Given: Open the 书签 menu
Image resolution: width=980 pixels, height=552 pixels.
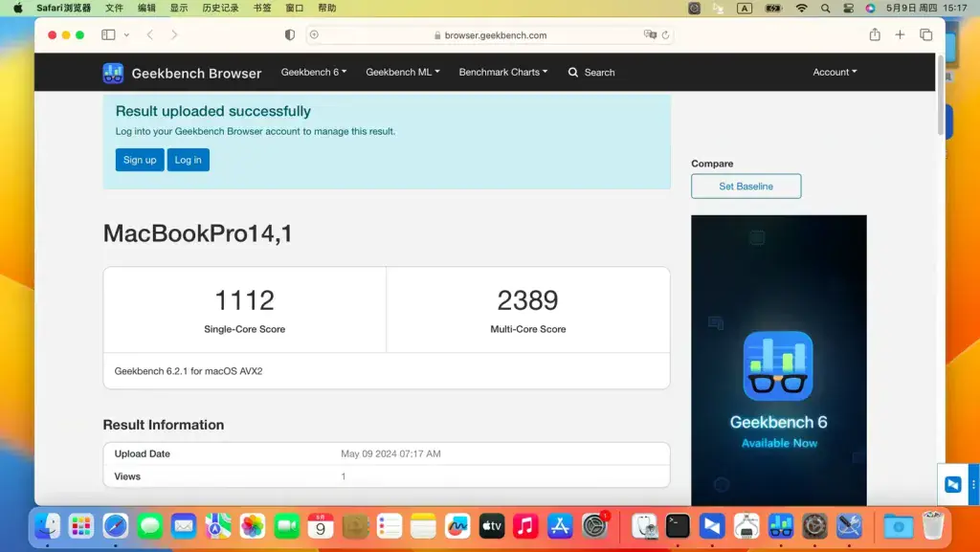Looking at the screenshot, I should point(262,8).
